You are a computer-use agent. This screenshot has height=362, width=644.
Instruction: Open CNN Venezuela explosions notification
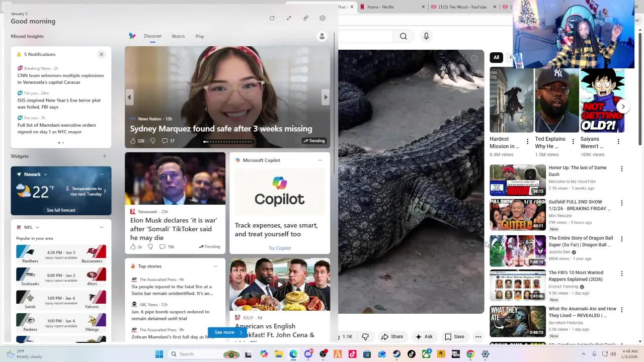point(61,78)
